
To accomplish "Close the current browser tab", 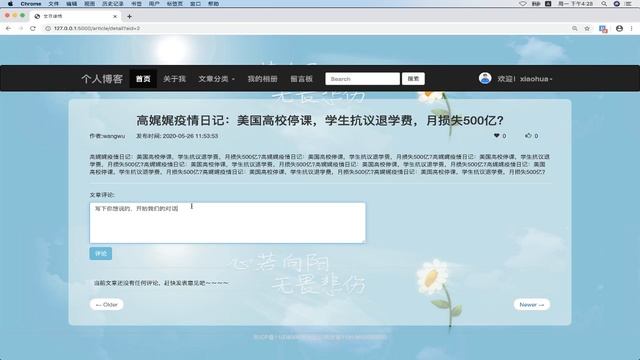I will pyautogui.click(x=115, y=16).
